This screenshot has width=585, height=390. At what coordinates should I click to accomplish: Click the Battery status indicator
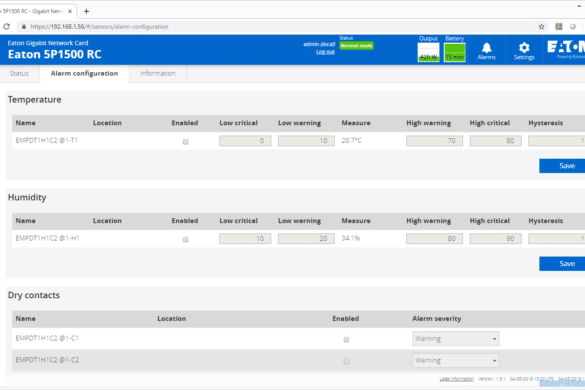(x=454, y=52)
